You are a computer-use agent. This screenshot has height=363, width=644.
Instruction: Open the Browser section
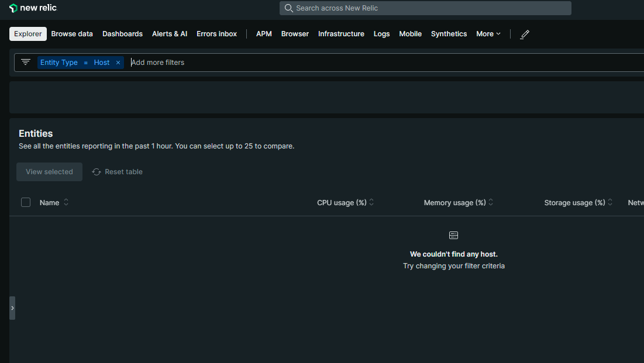[295, 34]
